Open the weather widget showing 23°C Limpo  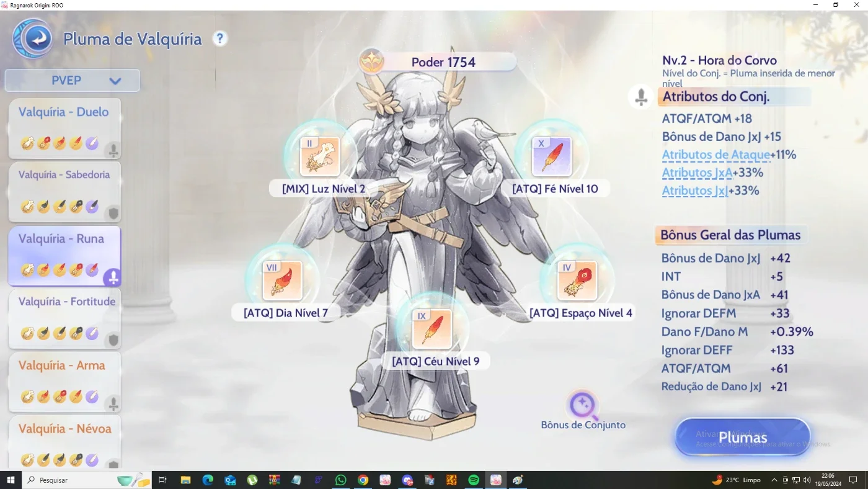737,480
